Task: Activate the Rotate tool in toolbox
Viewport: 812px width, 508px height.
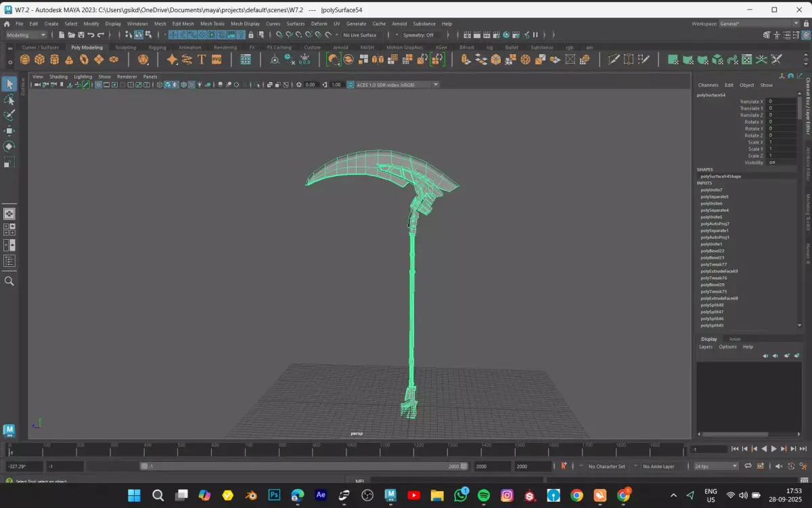Action: coord(9,146)
